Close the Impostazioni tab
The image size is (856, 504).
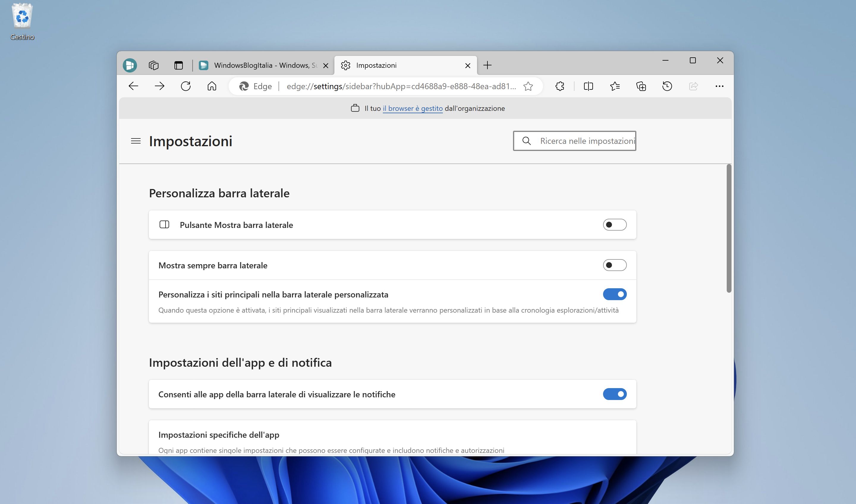[x=468, y=66]
